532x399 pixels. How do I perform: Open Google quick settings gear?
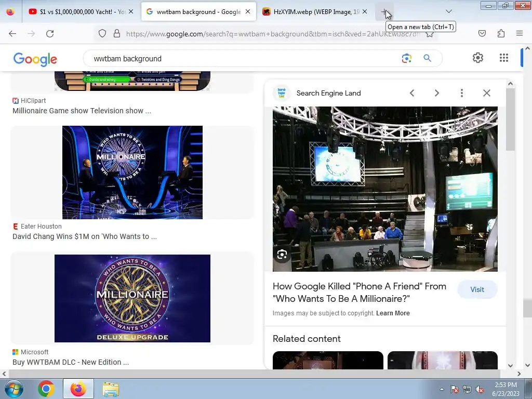click(478, 58)
